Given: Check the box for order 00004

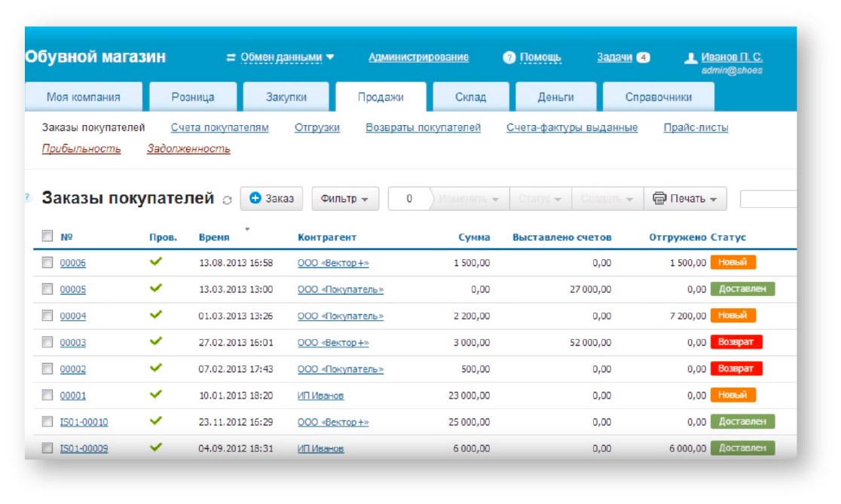Looking at the screenshot, I should click(47, 315).
